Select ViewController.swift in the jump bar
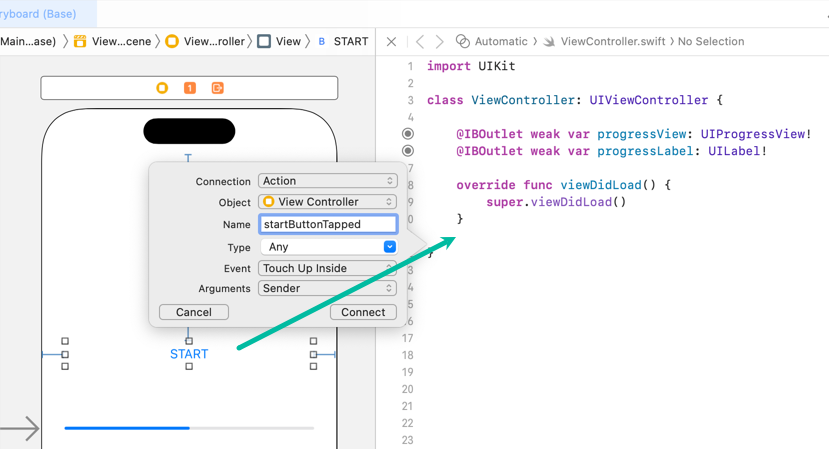Image resolution: width=829 pixels, height=449 pixels. (611, 42)
